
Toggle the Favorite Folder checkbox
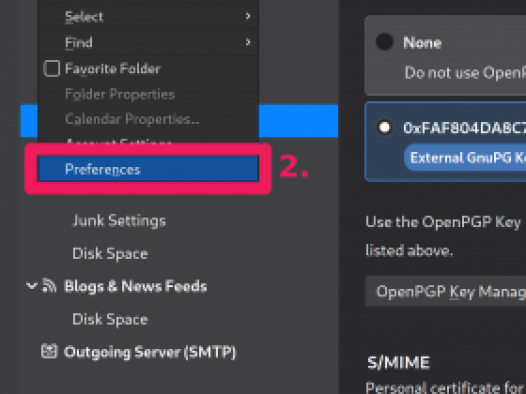click(x=52, y=69)
